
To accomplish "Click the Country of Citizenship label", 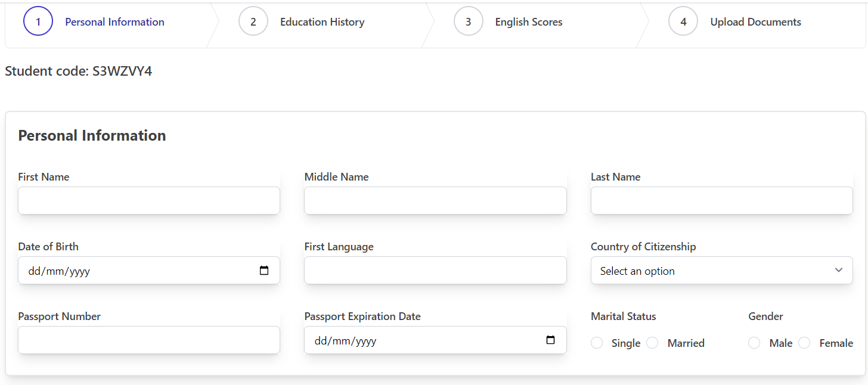I will click(x=643, y=247).
